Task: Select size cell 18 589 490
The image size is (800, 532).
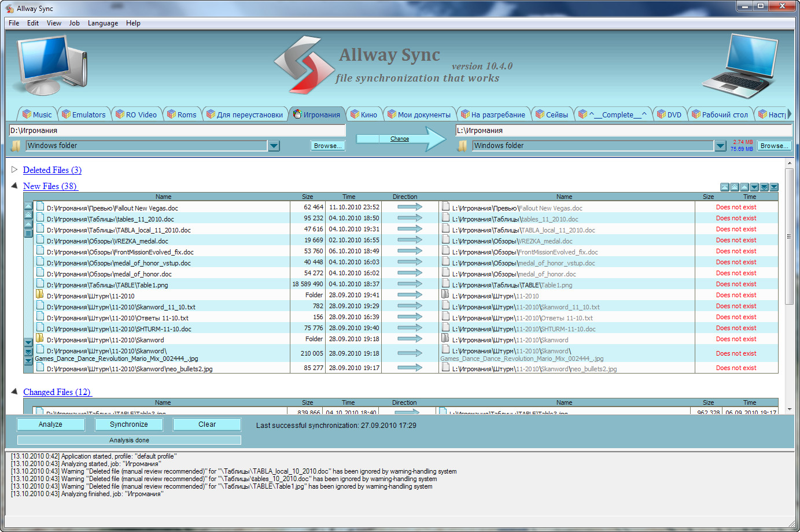Action: 308,284
